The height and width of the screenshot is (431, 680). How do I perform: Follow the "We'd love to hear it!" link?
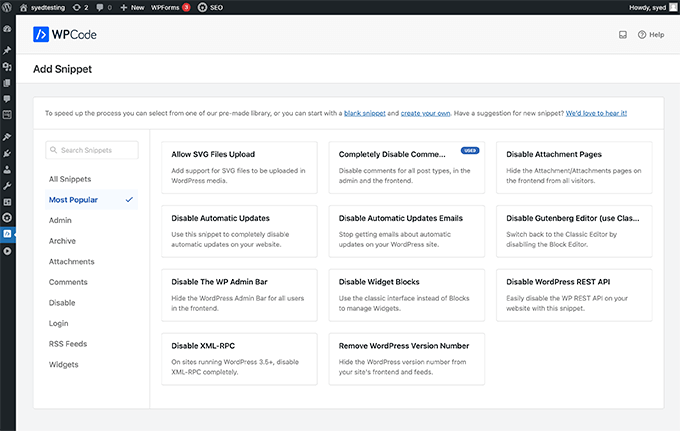596,113
